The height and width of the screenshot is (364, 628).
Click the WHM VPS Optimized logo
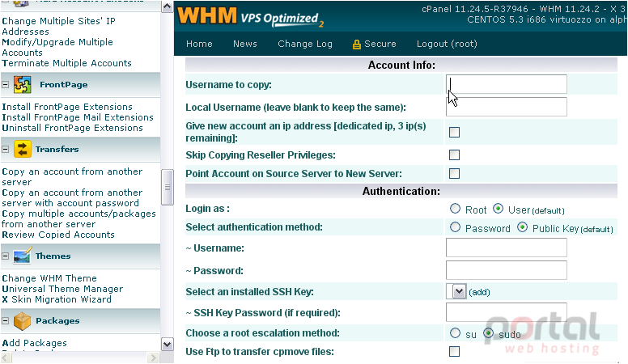click(250, 17)
